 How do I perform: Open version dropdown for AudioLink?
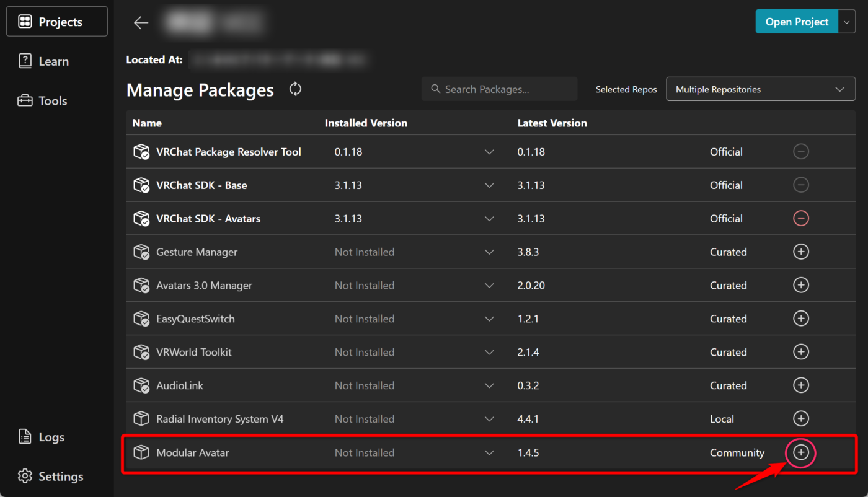[489, 386]
